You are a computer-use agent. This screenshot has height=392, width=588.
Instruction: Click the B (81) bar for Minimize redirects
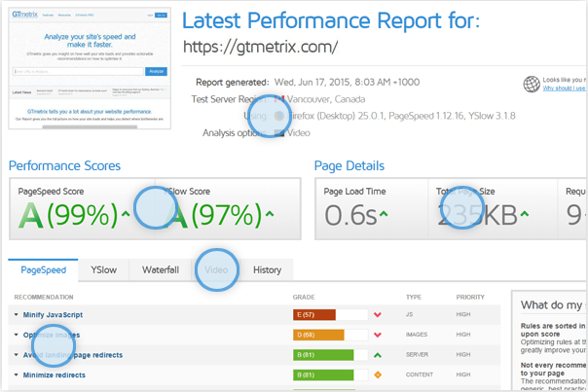coord(323,374)
